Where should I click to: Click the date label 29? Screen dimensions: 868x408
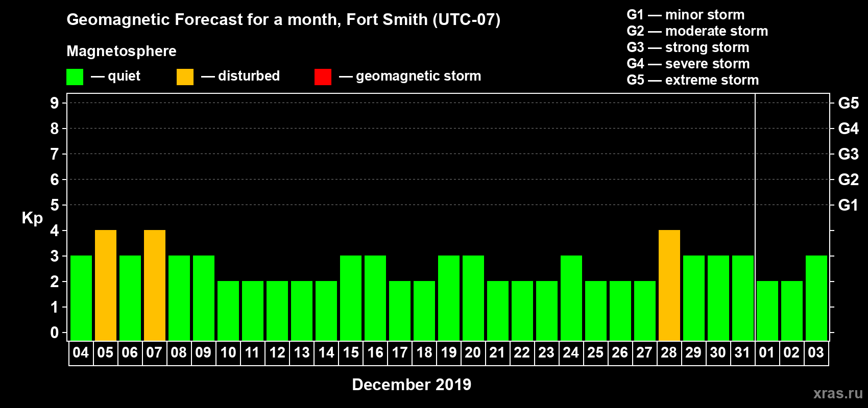pyautogui.click(x=693, y=352)
